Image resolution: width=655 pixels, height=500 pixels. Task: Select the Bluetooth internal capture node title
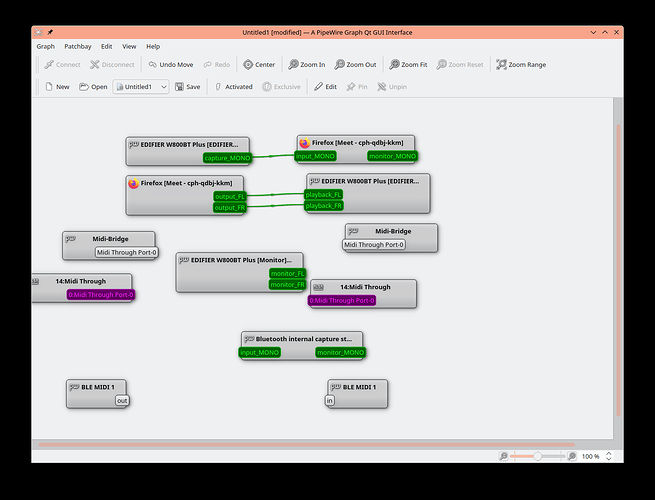pyautogui.click(x=304, y=339)
